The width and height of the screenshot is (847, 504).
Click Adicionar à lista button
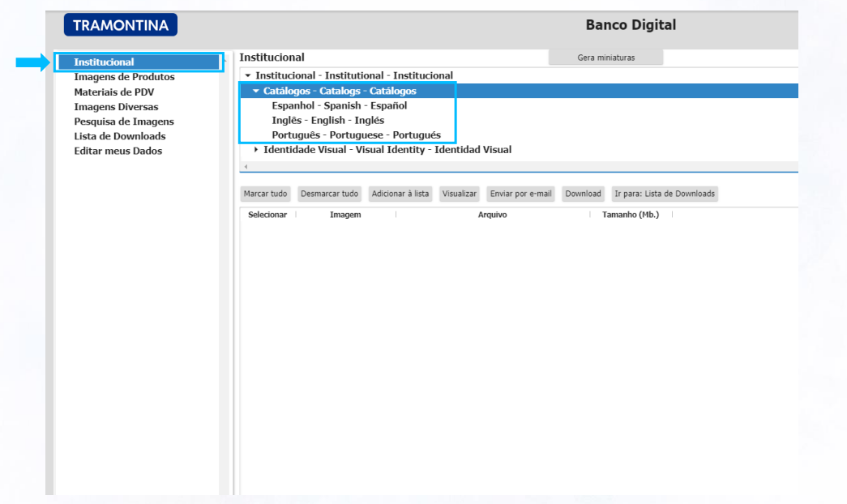tap(400, 194)
